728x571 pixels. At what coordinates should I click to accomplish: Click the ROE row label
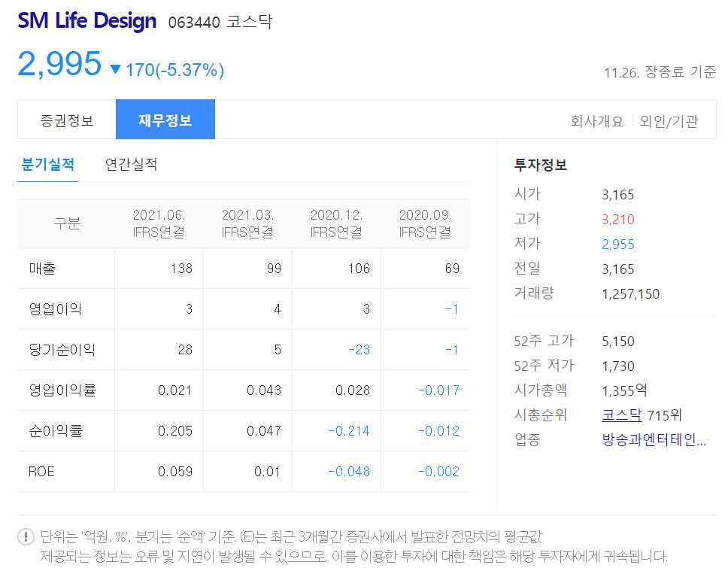pos(41,472)
